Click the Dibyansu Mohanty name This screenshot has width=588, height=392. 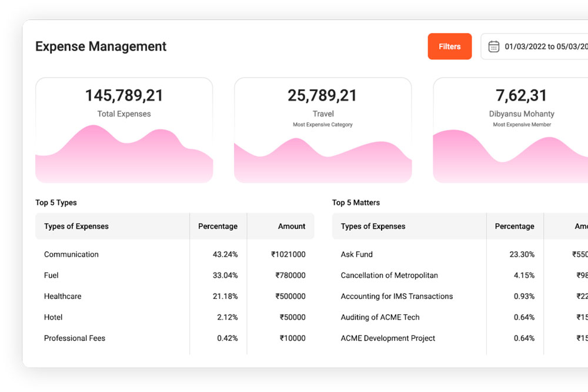[522, 114]
